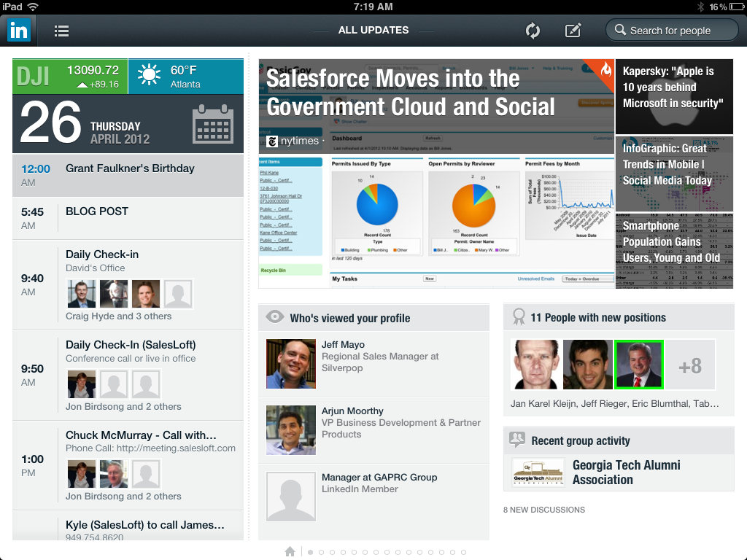Refresh updates with the sync icon
This screenshot has width=747, height=560.
click(x=533, y=31)
